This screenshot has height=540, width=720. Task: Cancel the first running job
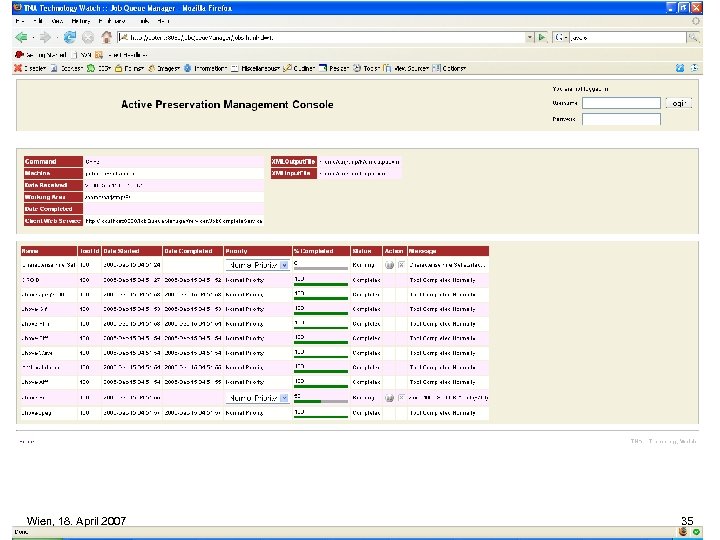(x=401, y=265)
